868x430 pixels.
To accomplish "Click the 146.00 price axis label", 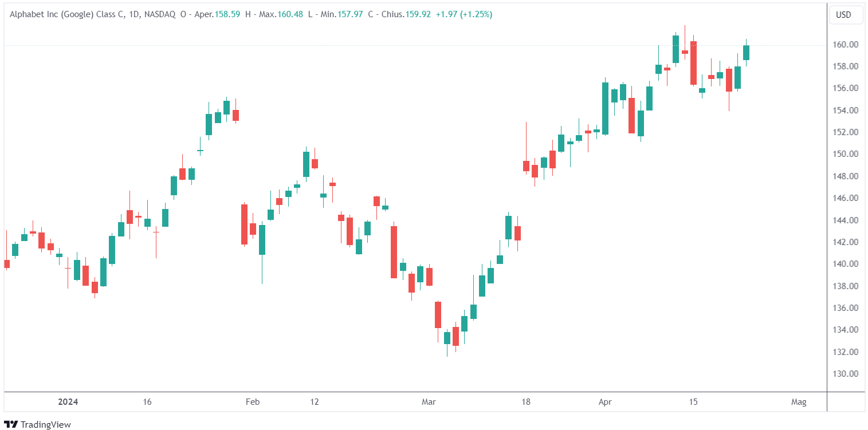I will click(x=846, y=198).
